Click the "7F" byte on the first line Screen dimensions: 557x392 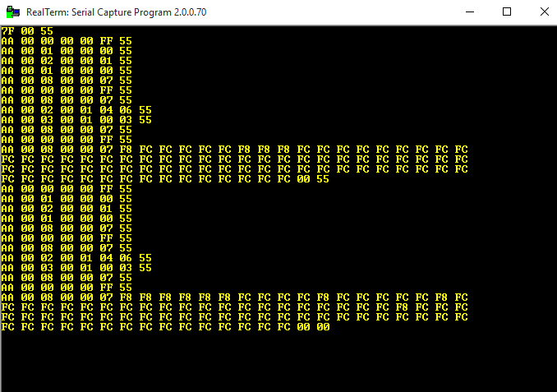coord(8,31)
